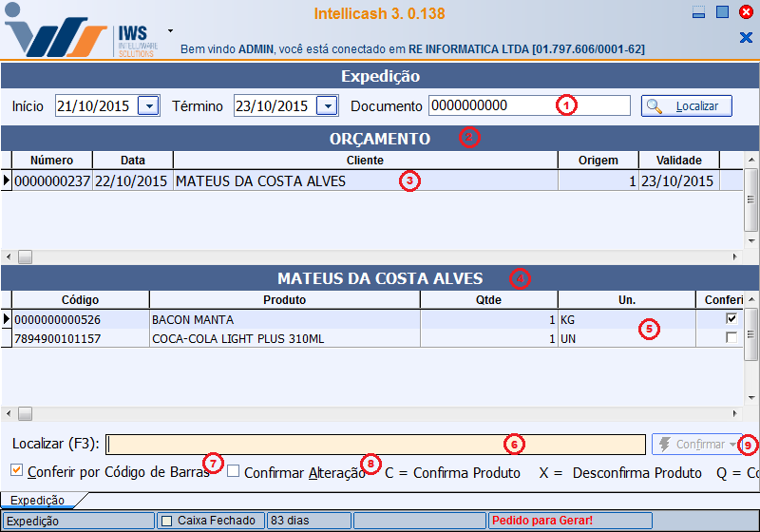Click the magnifier icon on Localizar button
This screenshot has height=532, width=760.
click(655, 106)
